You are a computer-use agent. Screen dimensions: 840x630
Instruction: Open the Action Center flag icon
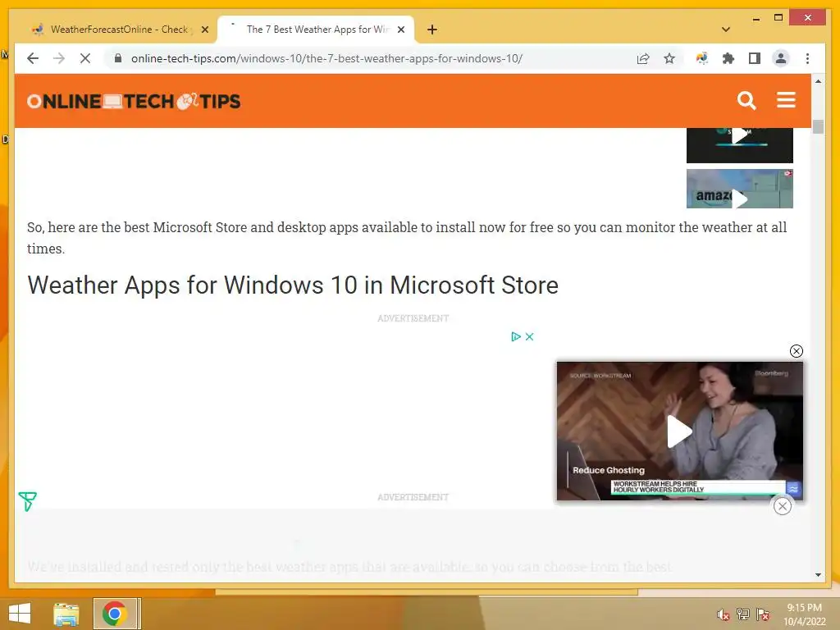[x=763, y=614]
